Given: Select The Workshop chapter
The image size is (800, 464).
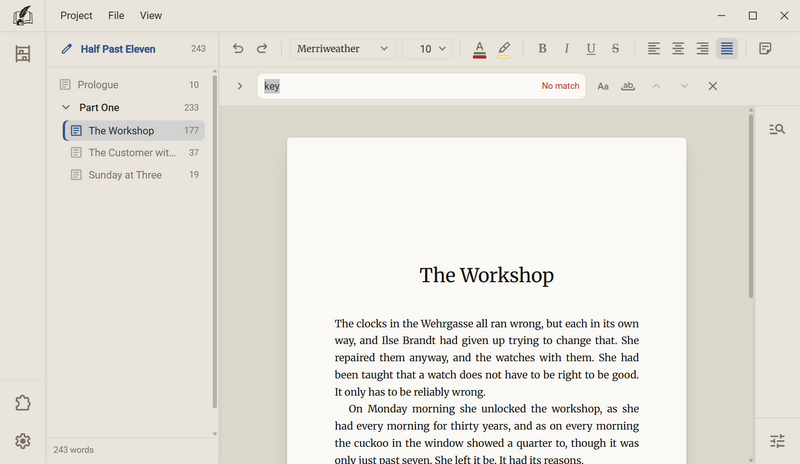Looking at the screenshot, I should (134, 131).
